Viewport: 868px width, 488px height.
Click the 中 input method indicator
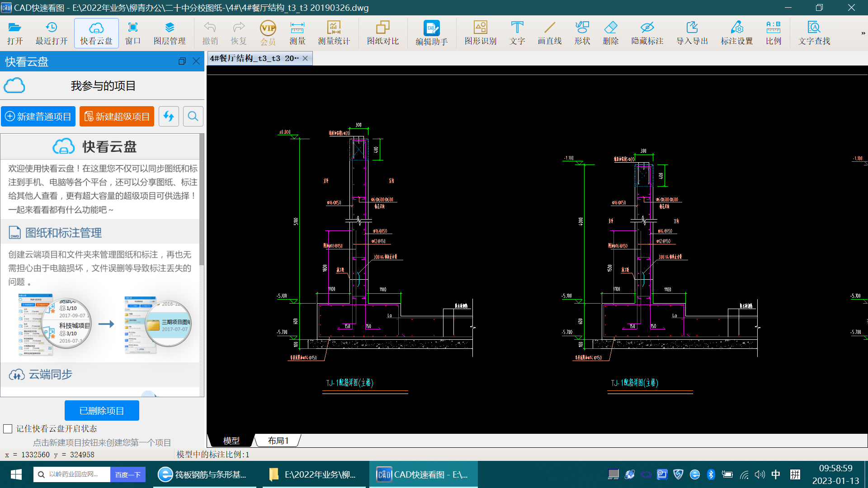776,474
